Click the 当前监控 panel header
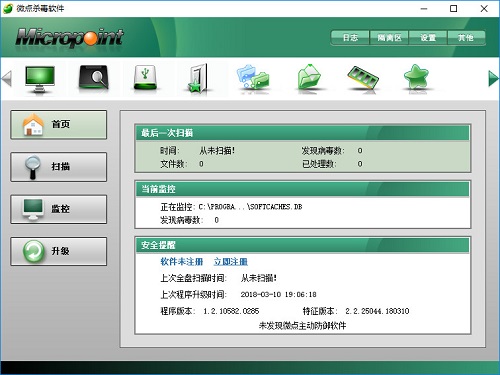This screenshot has height=375, width=500. point(302,189)
